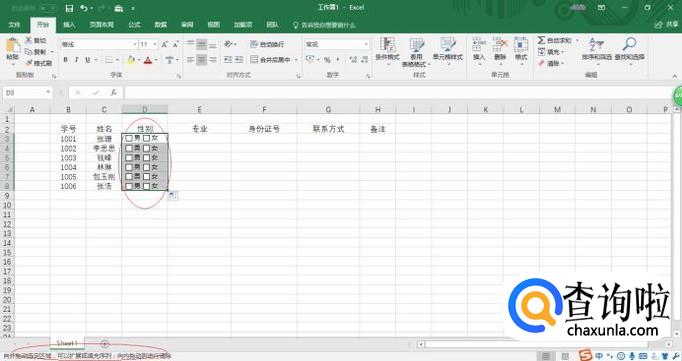
Task: Click the Borders icon
Action: point(109,60)
